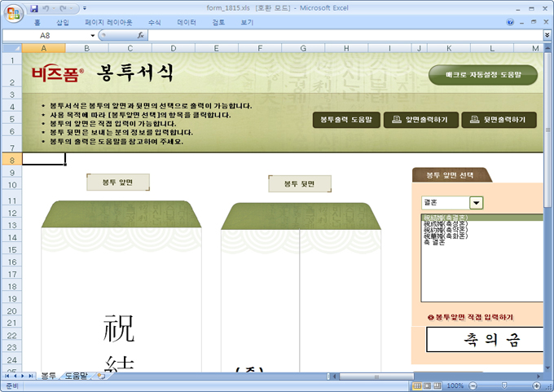Expand the formula bar
The image size is (554, 392).
click(x=547, y=36)
